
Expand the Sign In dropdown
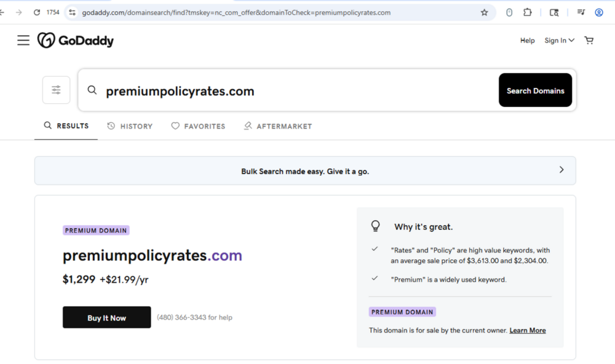(x=559, y=41)
